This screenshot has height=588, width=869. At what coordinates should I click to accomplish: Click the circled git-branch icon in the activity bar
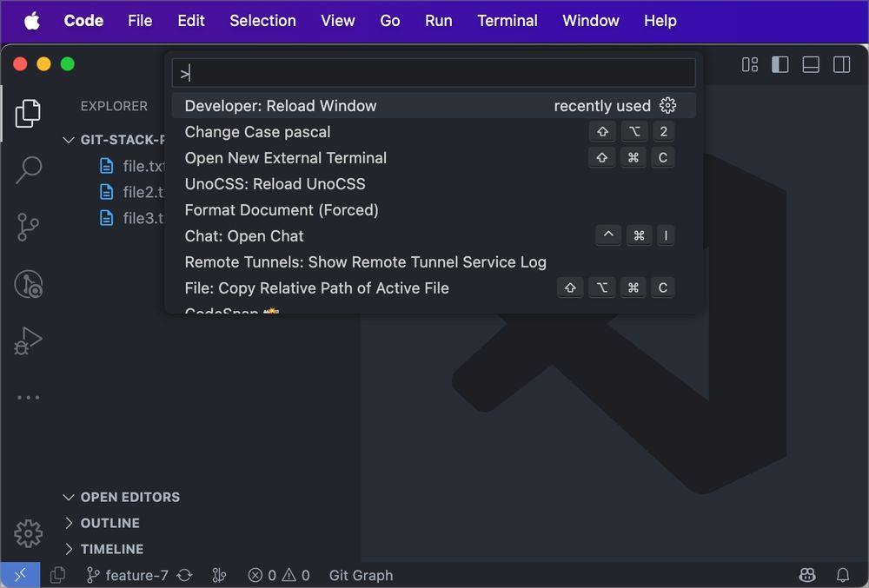tap(28, 284)
